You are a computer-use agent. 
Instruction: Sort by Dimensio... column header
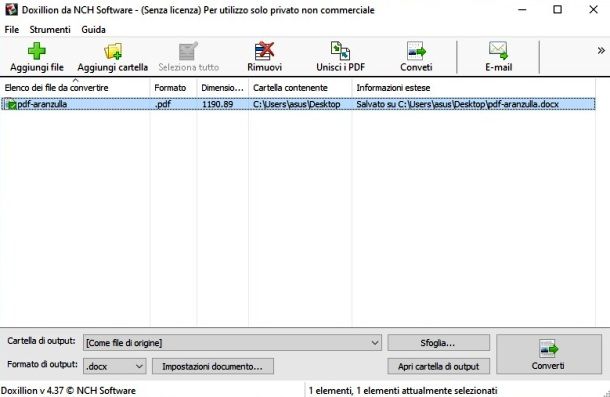[x=223, y=88]
